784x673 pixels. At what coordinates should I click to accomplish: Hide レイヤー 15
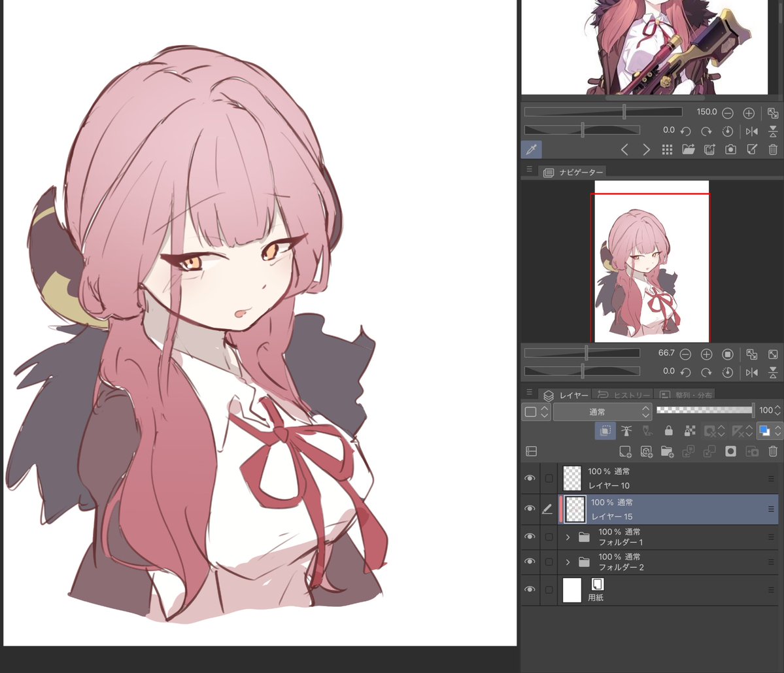[x=530, y=509]
